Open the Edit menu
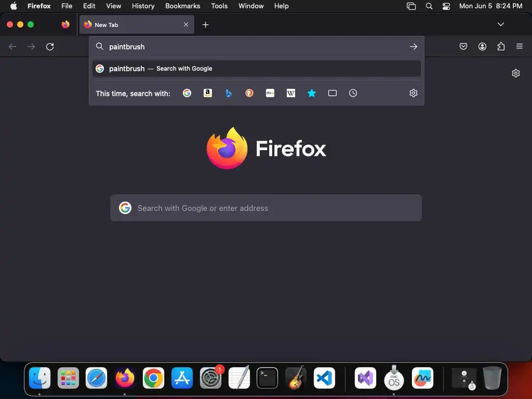Screen dimensions: 532x399 [89, 6]
